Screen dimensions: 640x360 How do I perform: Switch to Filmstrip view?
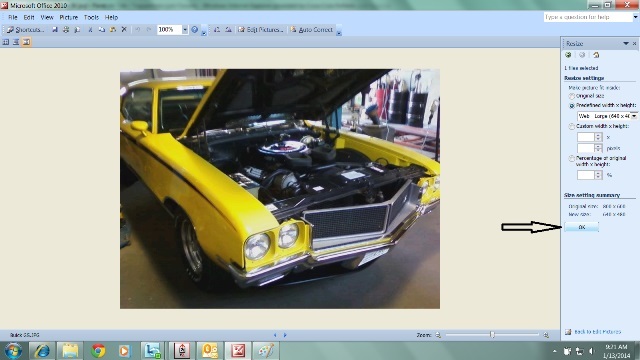16,42
